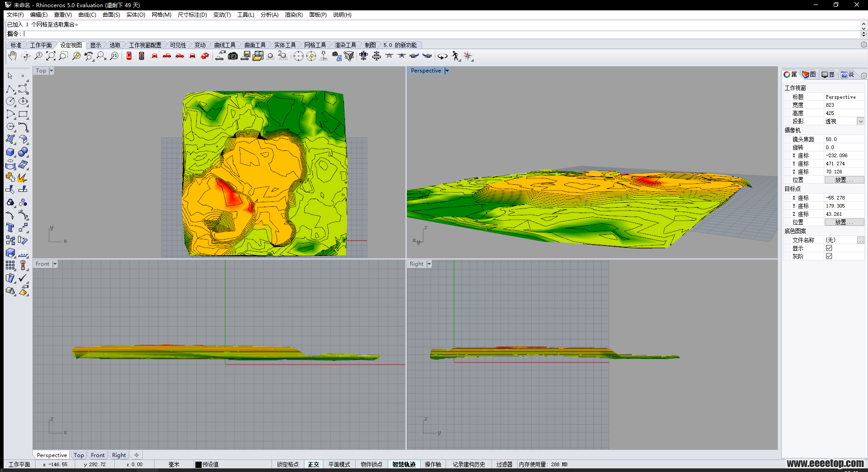Switch to the 曲线工具 toolbar tab
868x472 pixels.
point(225,45)
